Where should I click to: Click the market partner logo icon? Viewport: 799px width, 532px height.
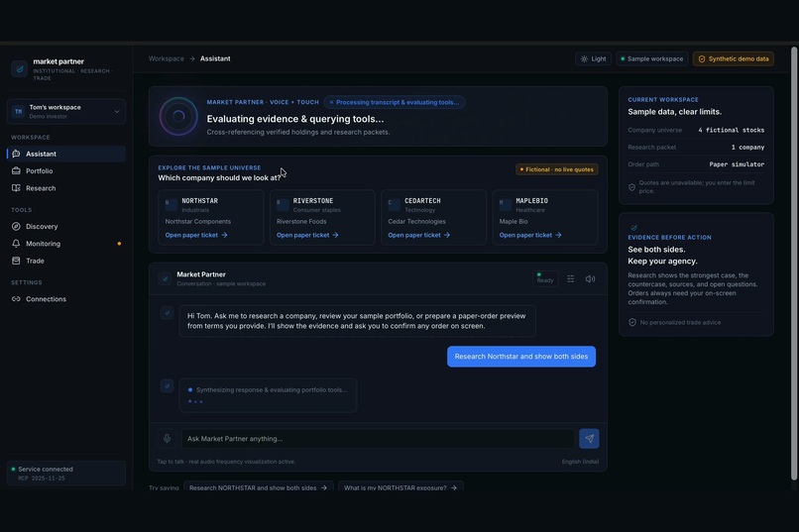point(20,68)
